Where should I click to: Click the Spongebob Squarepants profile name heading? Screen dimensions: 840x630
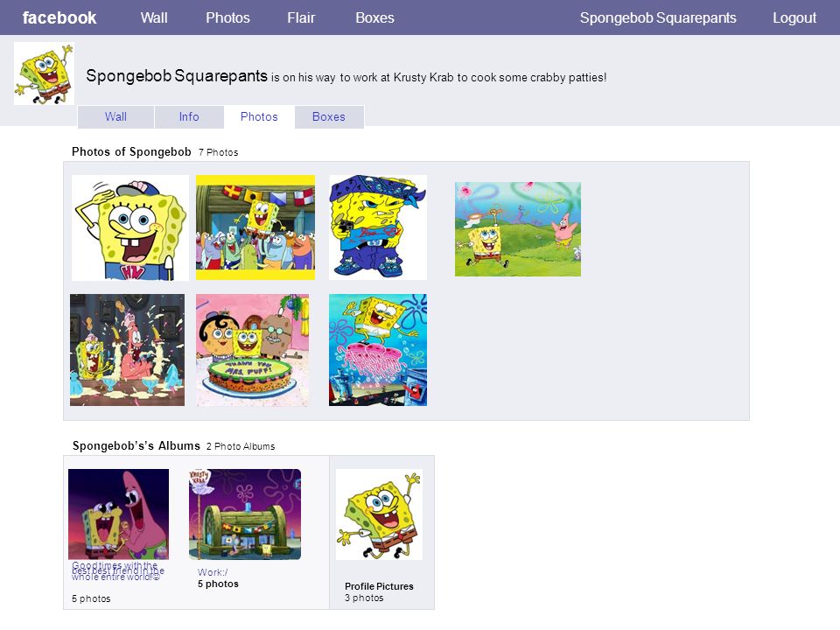[x=177, y=75]
